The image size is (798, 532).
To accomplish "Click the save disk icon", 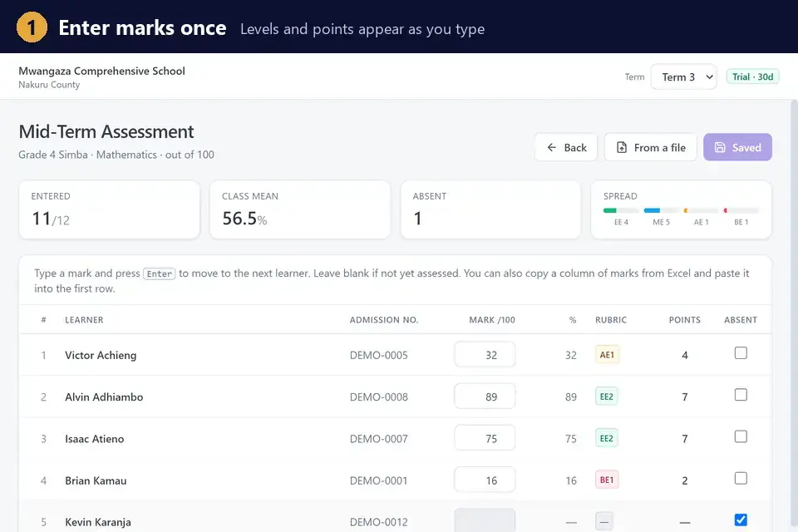I will 720,148.
